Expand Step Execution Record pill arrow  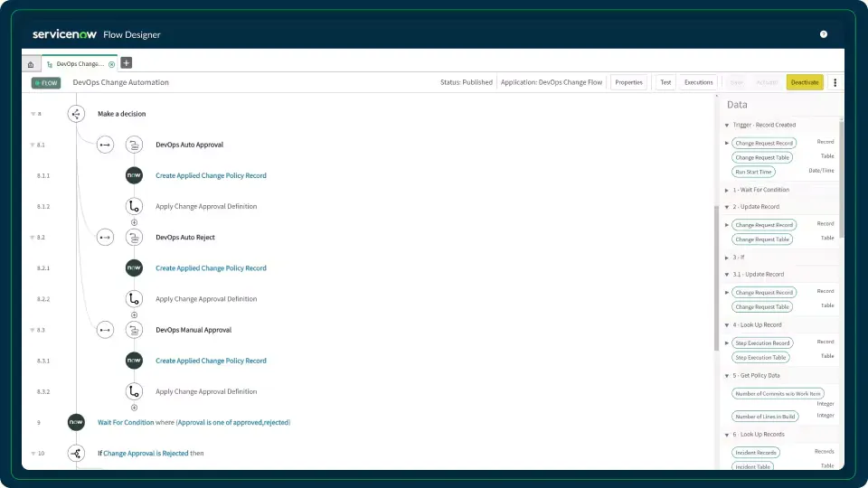[x=727, y=343]
